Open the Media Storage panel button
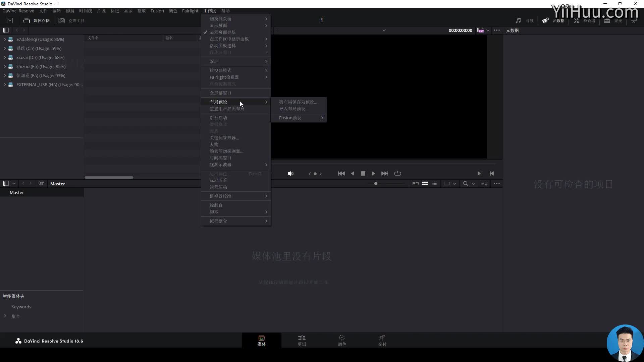644x362 pixels. [37, 20]
